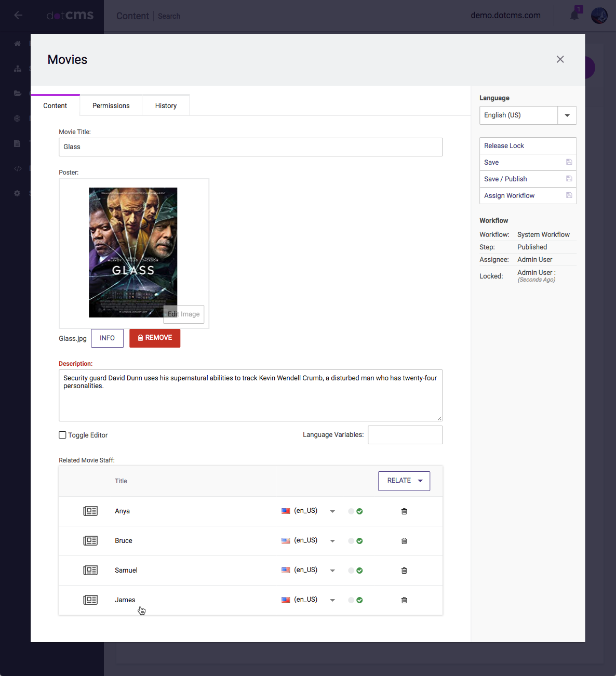Open the Language dropdown showing English (US)
This screenshot has width=616, height=676.
pyautogui.click(x=527, y=115)
